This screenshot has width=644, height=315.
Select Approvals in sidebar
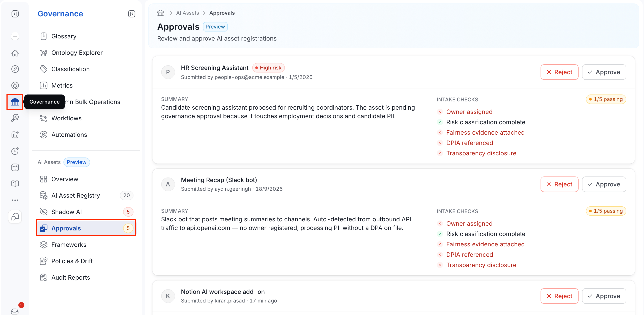[86, 228]
